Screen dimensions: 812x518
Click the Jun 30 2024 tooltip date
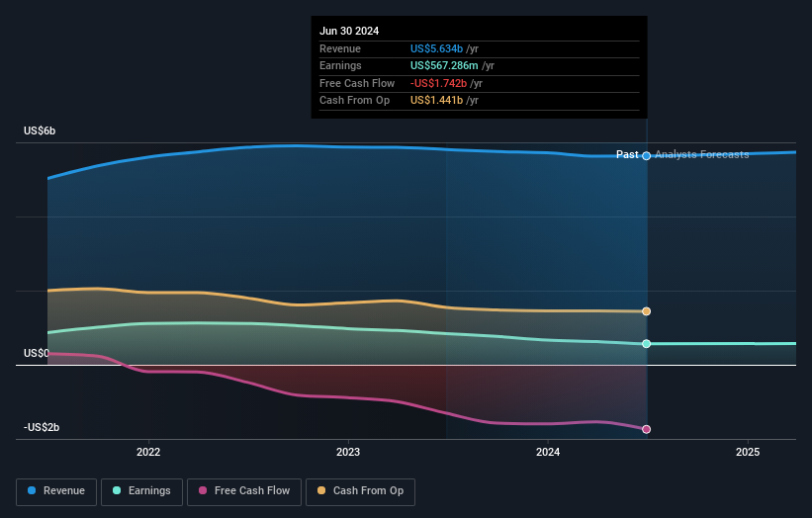349,31
